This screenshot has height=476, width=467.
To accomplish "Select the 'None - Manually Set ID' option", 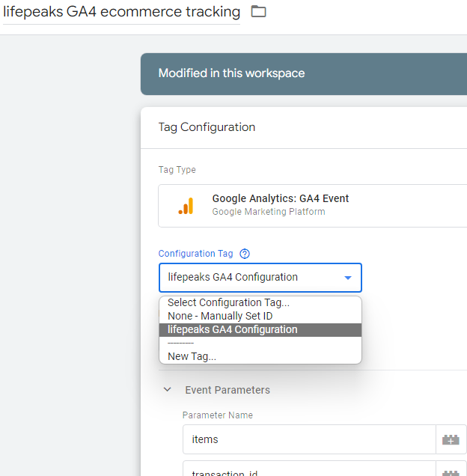I will pyautogui.click(x=220, y=317).
